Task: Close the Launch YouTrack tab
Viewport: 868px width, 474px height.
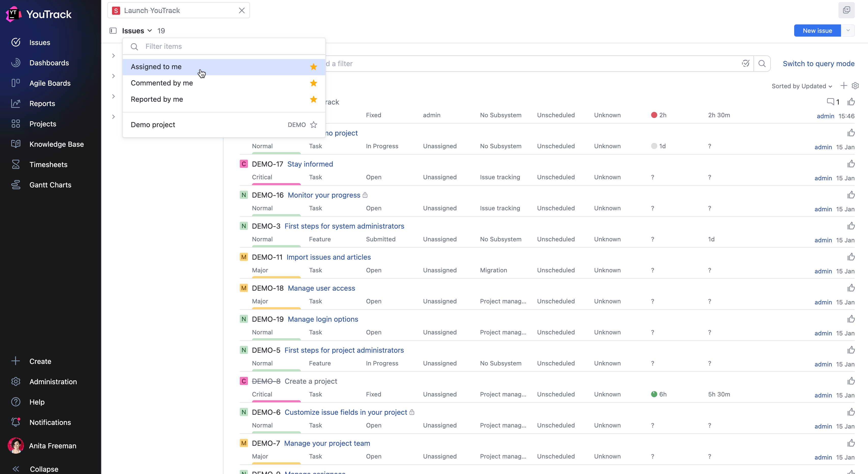Action: (x=242, y=10)
